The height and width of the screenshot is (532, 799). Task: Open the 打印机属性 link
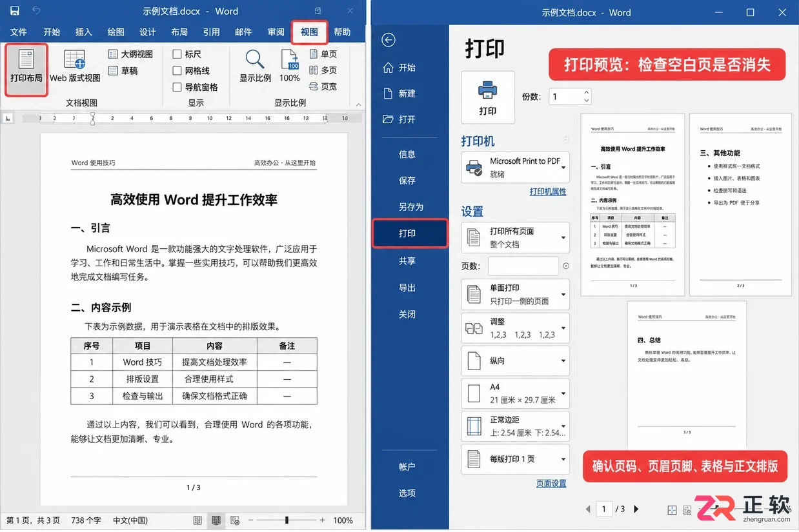[548, 192]
